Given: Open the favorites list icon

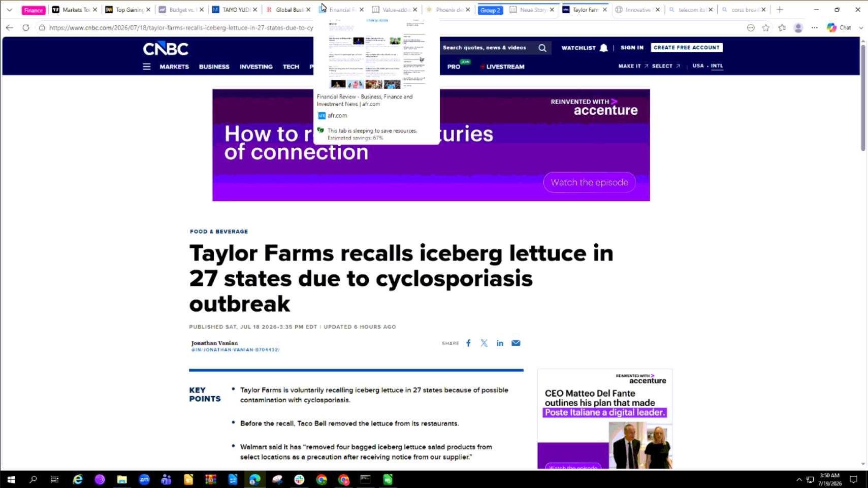Looking at the screenshot, I should [782, 27].
